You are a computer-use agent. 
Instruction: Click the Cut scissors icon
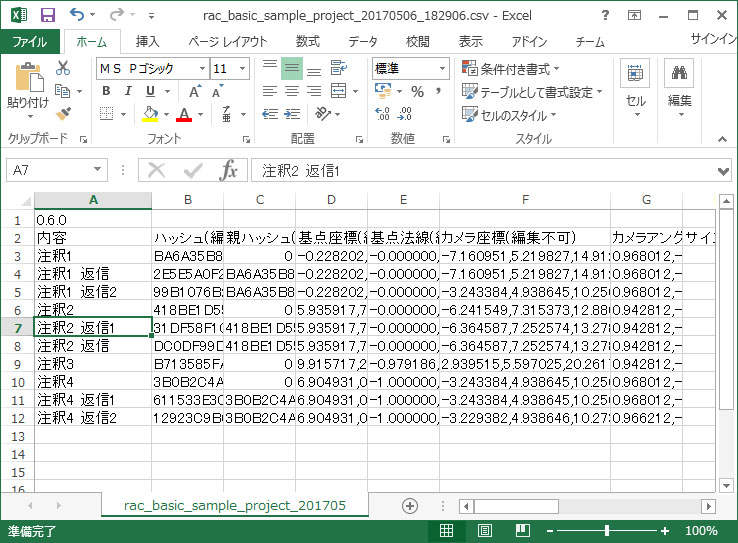coord(63,68)
